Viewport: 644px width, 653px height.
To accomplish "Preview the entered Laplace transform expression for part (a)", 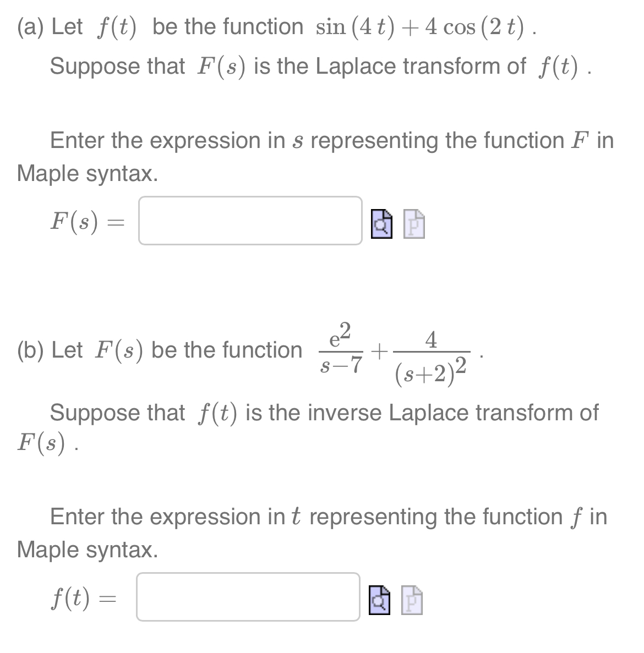I will [x=381, y=223].
